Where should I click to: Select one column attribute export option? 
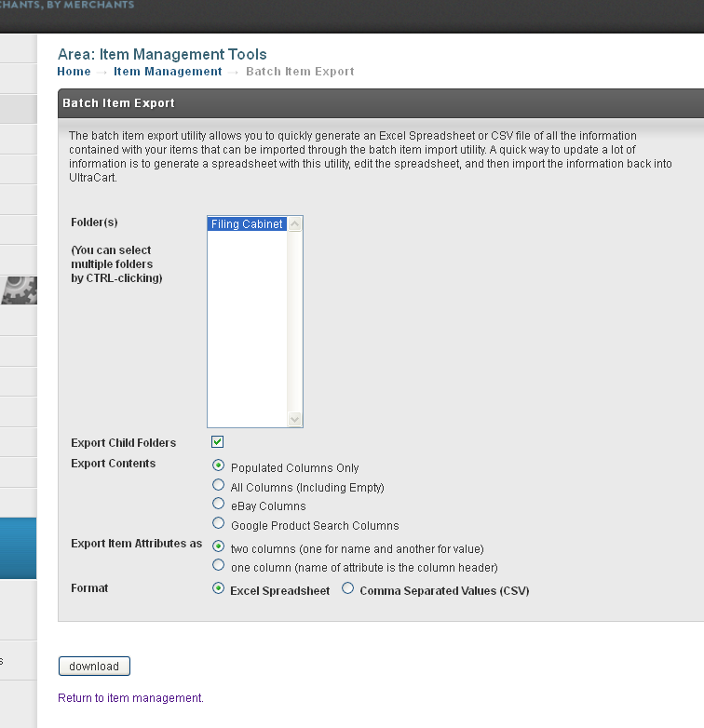pos(218,565)
